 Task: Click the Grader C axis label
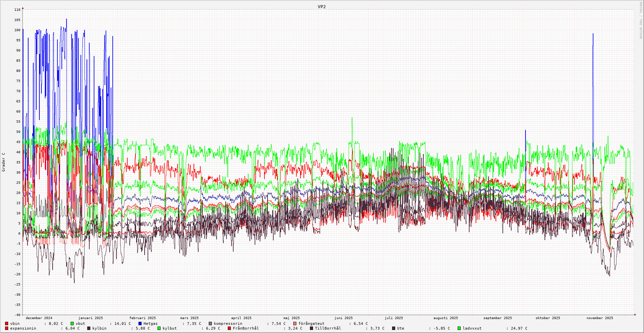tap(4, 162)
